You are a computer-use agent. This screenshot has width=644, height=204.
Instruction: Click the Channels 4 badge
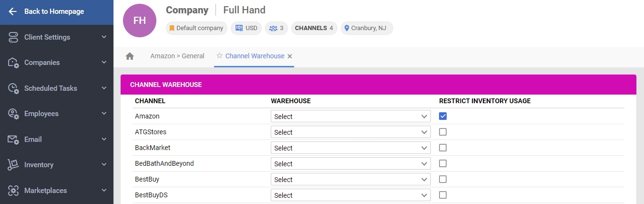pyautogui.click(x=314, y=28)
